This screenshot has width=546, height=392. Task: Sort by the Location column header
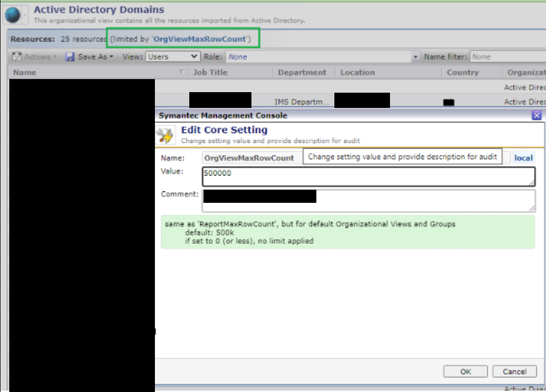(358, 73)
